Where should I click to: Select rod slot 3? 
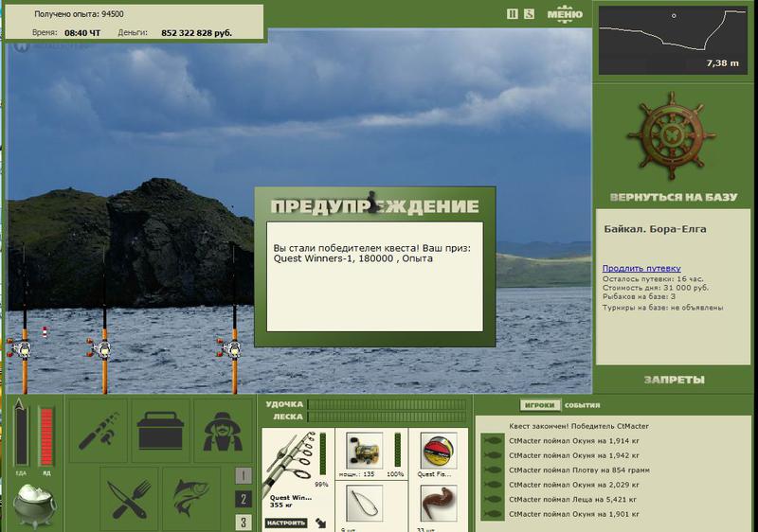pos(244,522)
